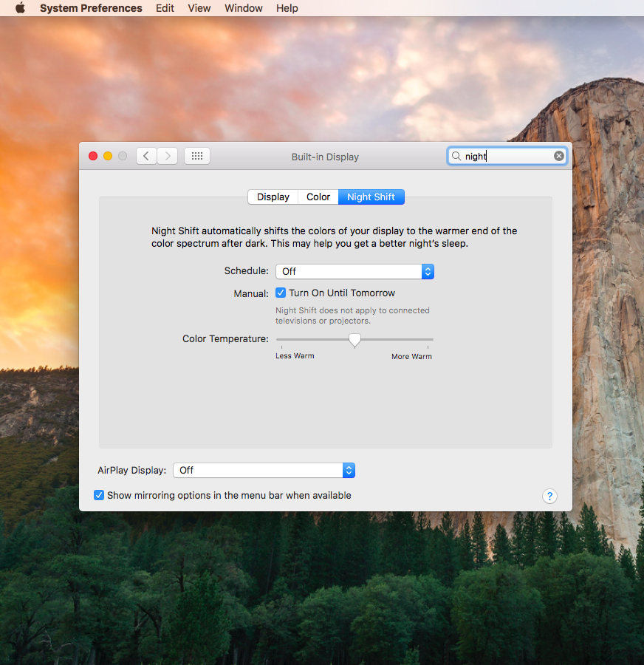
Task: Open the Apple menu
Action: click(x=20, y=8)
